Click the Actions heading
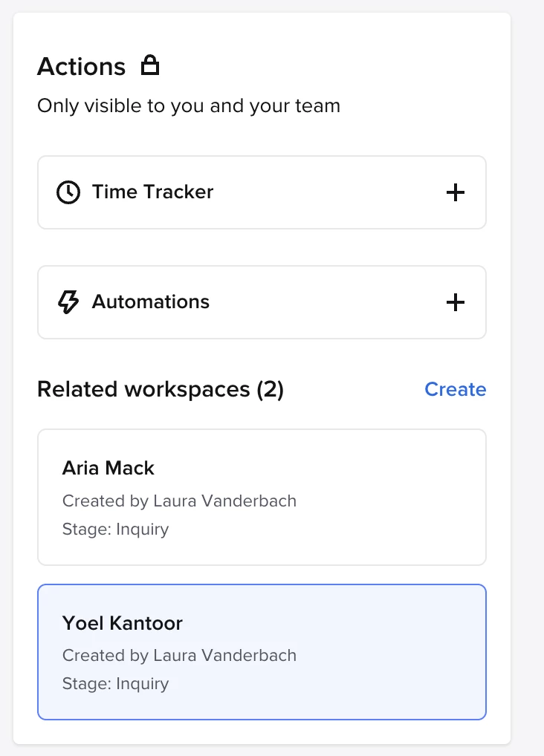Screen dimensions: 544x756 [81, 66]
